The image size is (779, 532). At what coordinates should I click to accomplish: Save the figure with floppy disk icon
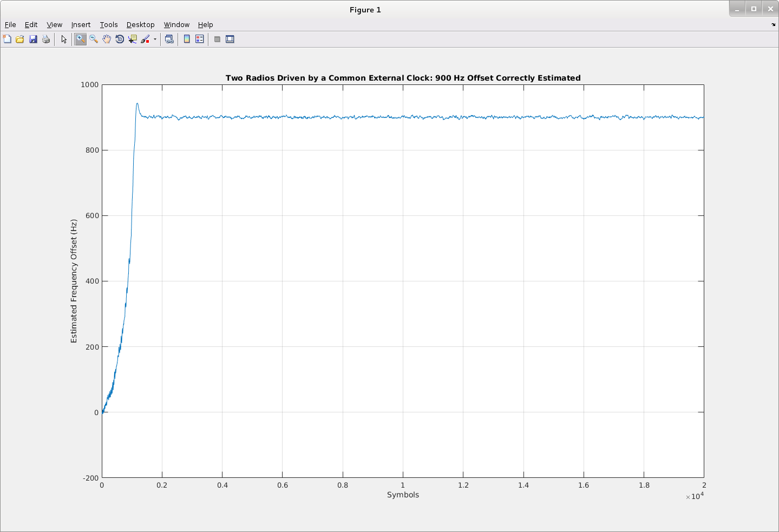33,39
